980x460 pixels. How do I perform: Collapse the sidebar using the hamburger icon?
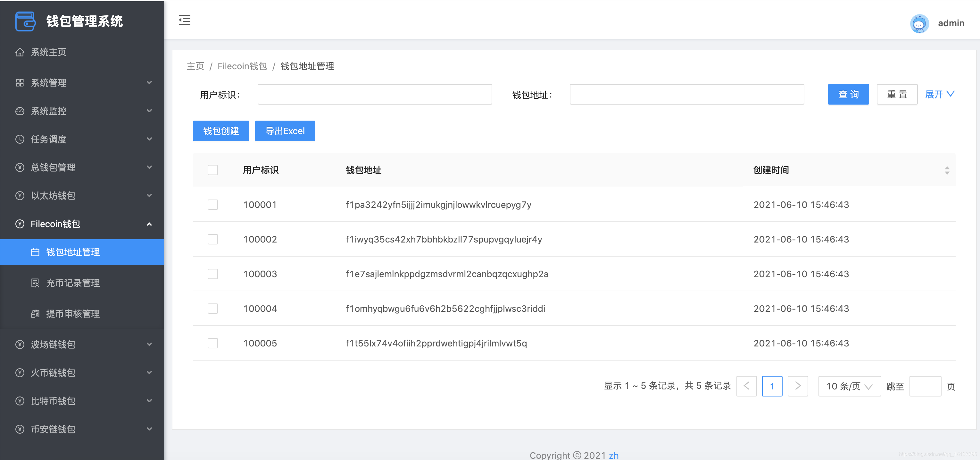click(x=184, y=20)
